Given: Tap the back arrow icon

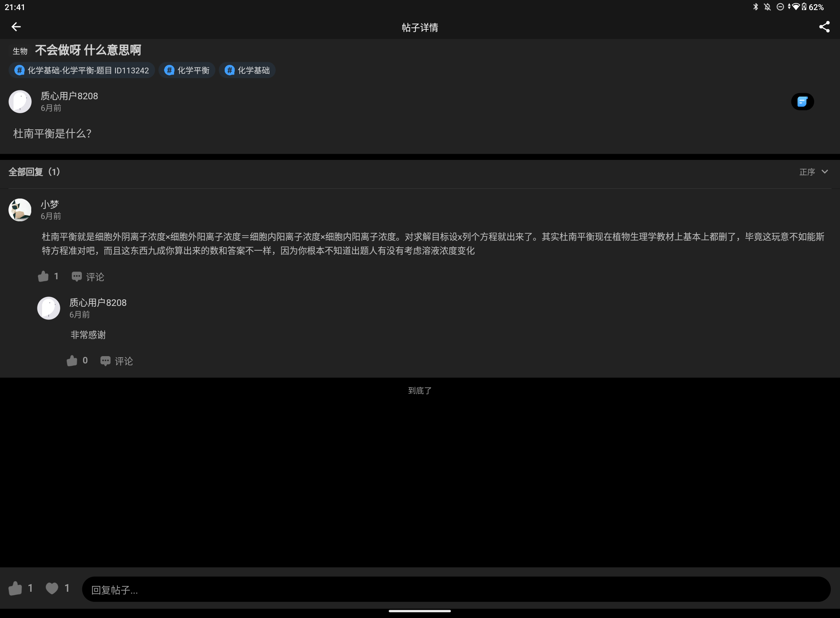Looking at the screenshot, I should click(x=16, y=27).
